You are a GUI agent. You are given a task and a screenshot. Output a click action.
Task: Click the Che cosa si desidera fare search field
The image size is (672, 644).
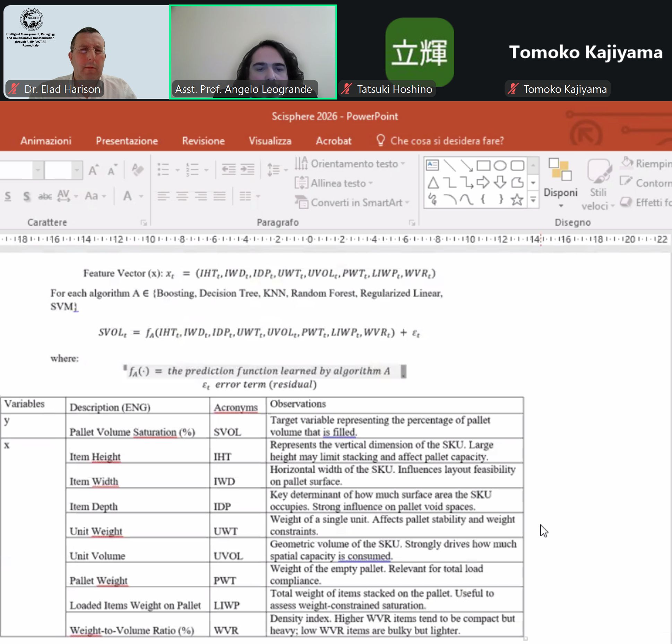coord(447,141)
